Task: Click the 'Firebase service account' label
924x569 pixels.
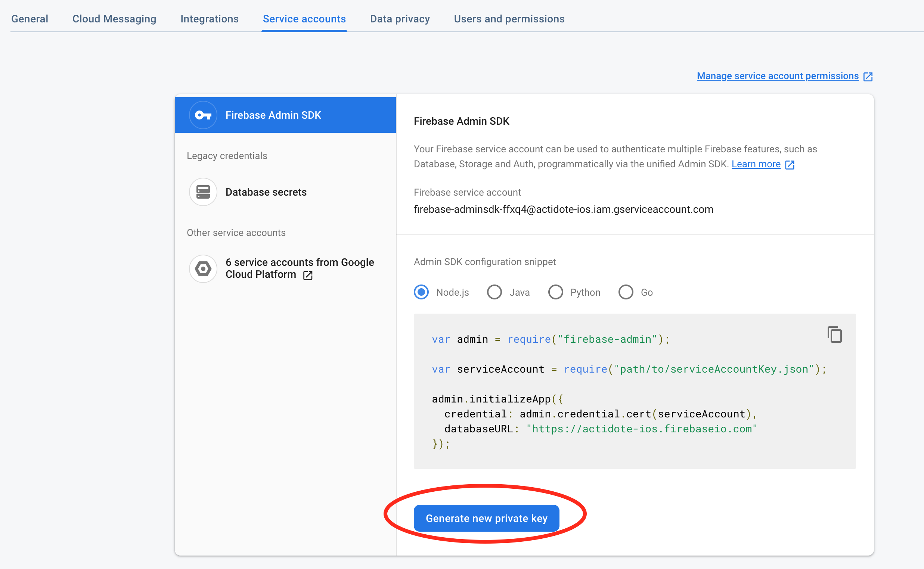Action: tap(467, 192)
